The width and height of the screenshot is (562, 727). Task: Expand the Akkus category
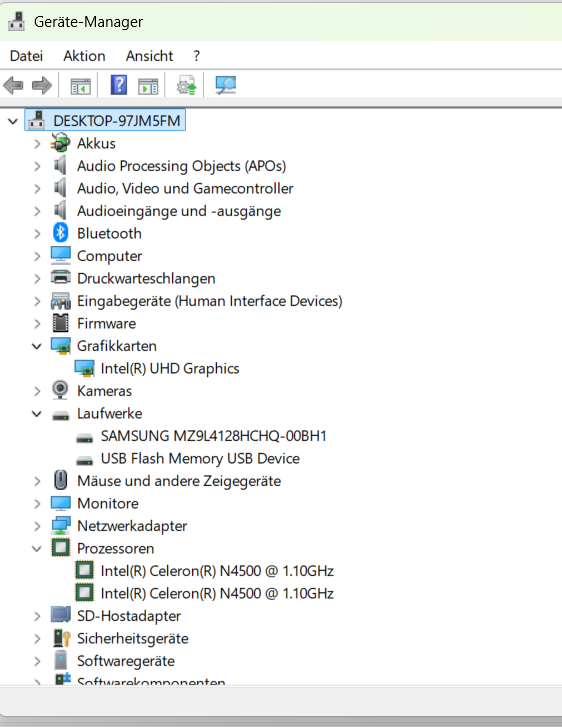click(x=37, y=144)
